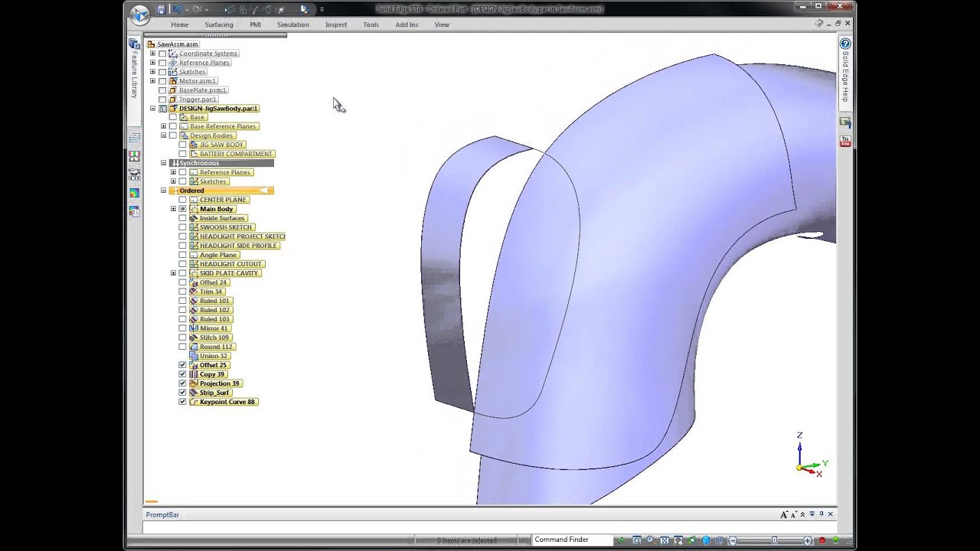Screen dimensions: 980x551
Task: Expand the SKID PLATE CAVITY node
Action: [173, 273]
